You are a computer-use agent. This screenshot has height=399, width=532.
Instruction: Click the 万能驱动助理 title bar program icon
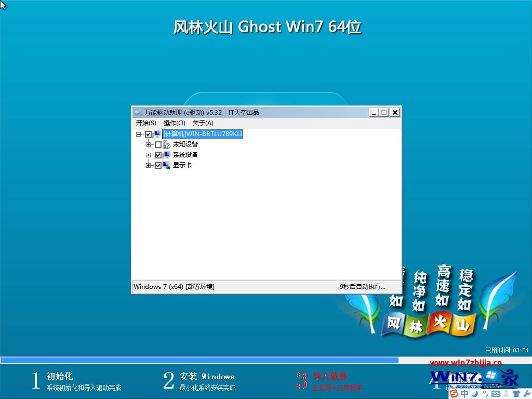point(138,112)
